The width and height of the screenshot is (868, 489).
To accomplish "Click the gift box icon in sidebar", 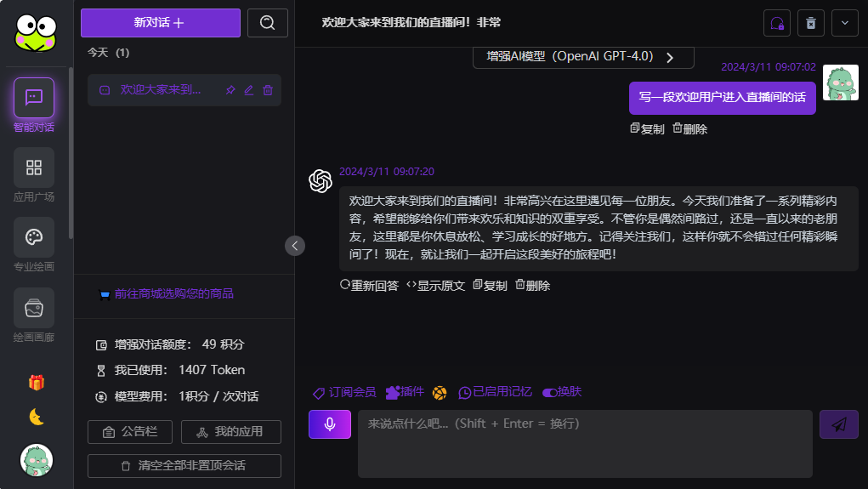I will coord(37,382).
